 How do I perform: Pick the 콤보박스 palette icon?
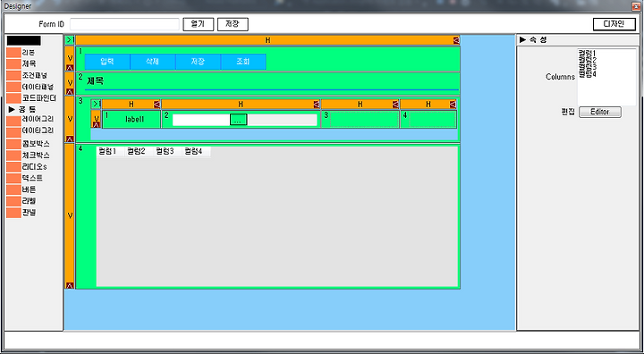point(13,144)
